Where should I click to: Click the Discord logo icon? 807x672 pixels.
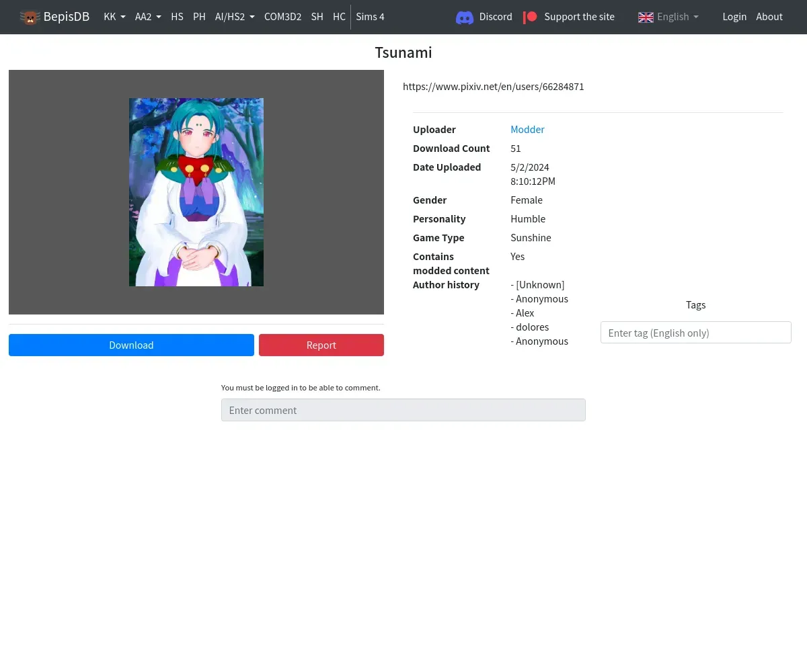(x=465, y=17)
